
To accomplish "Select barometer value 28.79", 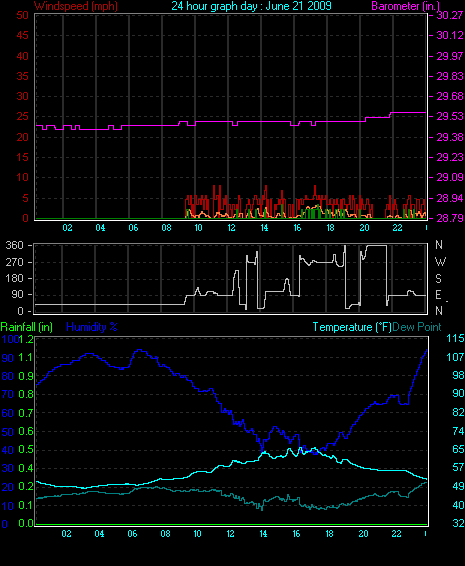I will point(449,218).
